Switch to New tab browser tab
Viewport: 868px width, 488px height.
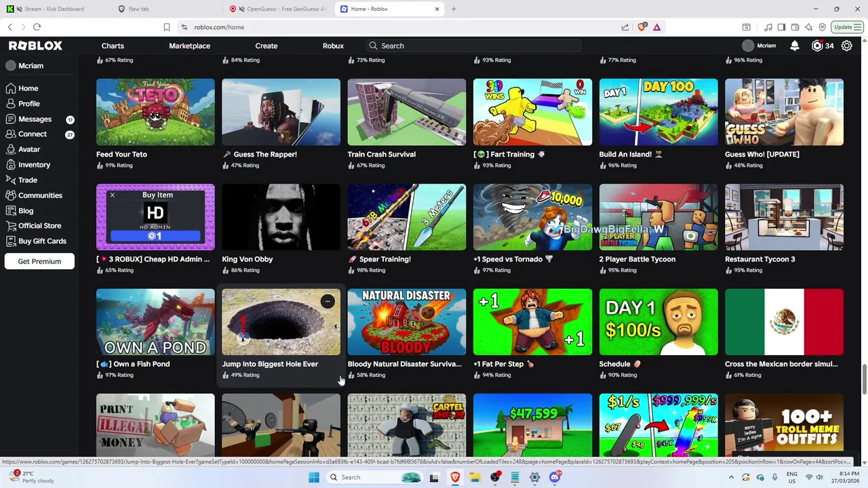tap(167, 9)
